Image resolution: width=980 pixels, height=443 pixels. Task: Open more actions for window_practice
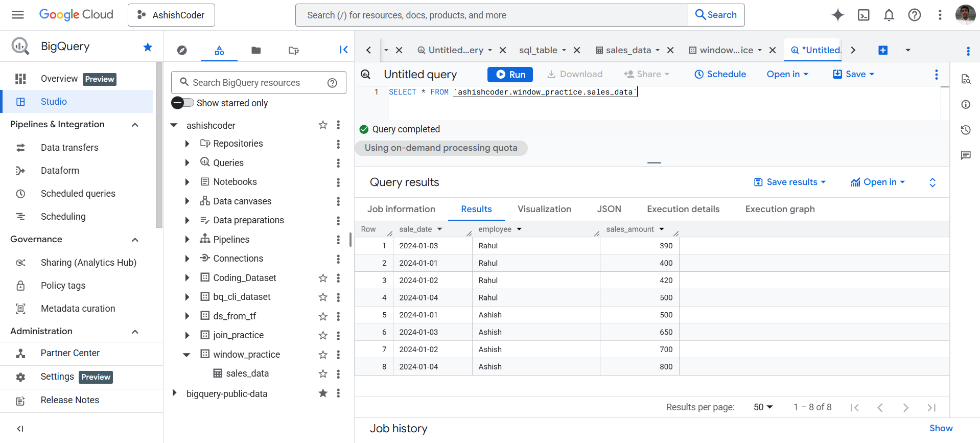(338, 355)
